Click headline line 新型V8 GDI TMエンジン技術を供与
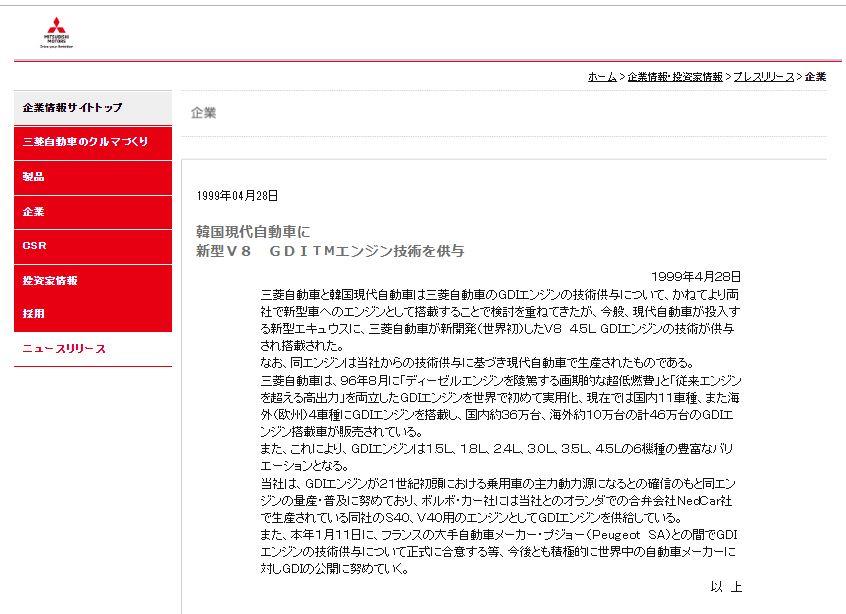846x614 pixels. 330,251
